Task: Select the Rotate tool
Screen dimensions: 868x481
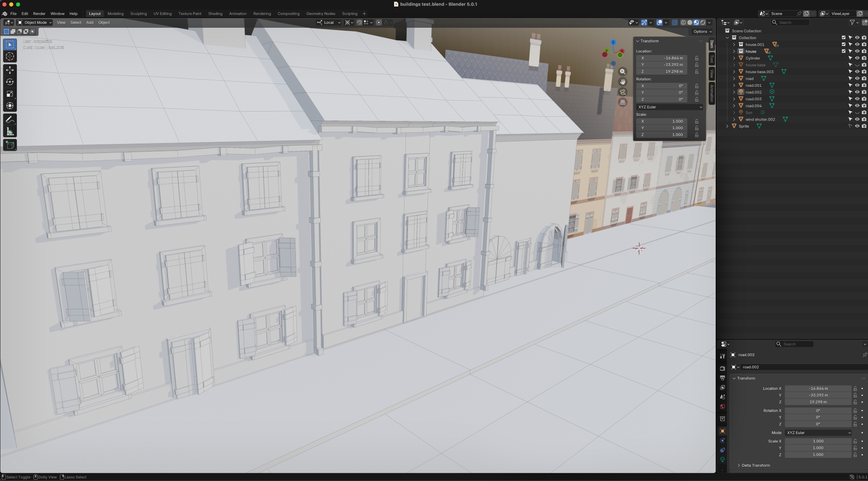Action: point(10,82)
